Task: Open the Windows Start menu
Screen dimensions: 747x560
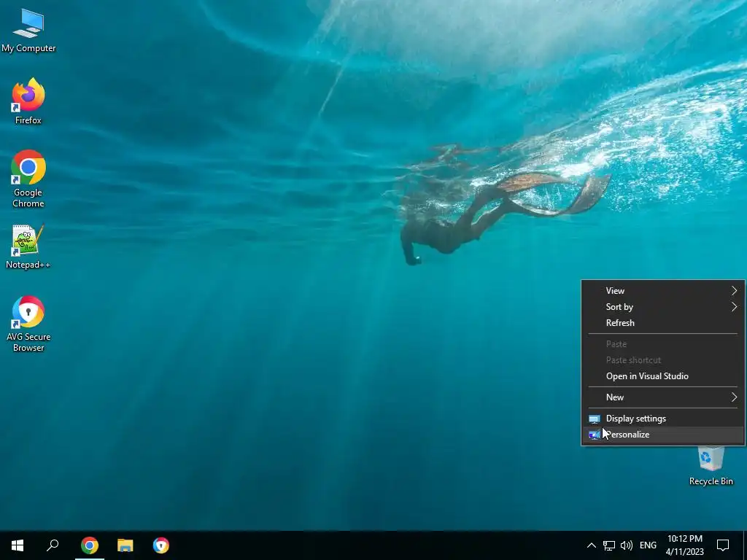Action: click(x=18, y=545)
